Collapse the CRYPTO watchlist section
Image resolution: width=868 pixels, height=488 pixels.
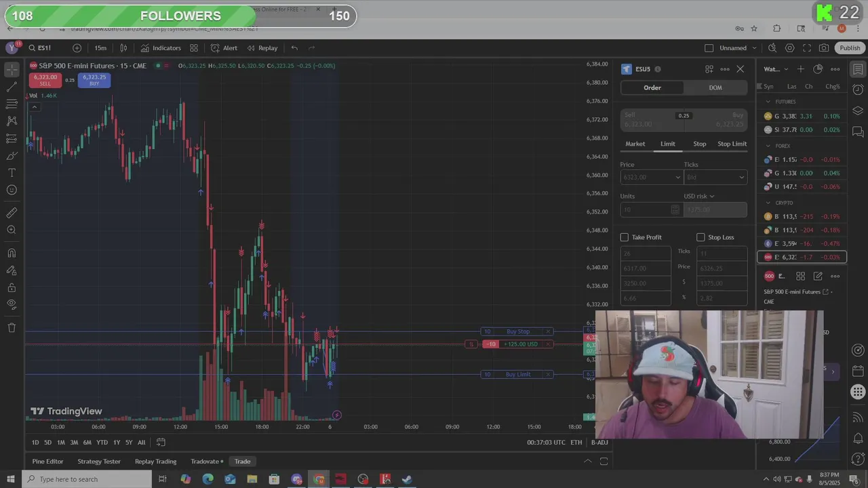[x=768, y=203]
